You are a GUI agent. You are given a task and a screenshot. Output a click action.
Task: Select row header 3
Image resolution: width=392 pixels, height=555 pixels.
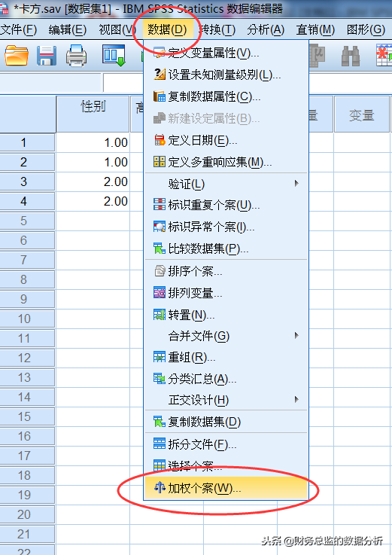[28, 181]
